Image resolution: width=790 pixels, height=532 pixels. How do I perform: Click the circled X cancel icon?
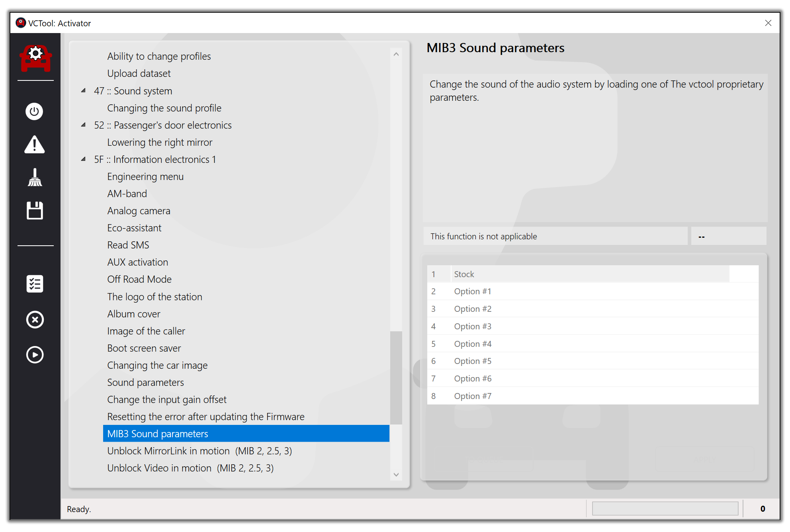click(x=35, y=319)
